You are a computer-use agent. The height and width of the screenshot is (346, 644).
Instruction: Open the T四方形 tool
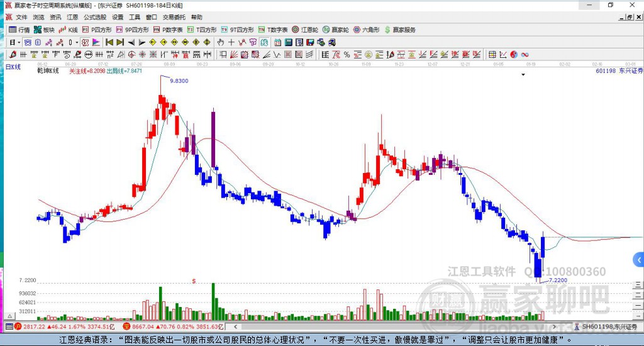point(202,30)
